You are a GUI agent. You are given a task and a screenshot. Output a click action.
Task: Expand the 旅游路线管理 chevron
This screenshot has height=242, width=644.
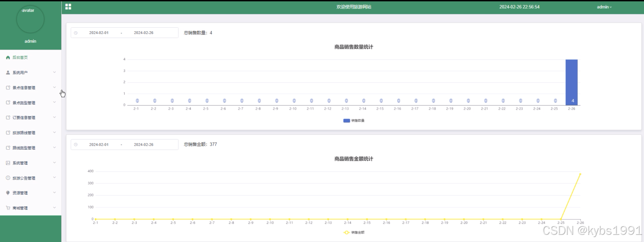[55, 132]
